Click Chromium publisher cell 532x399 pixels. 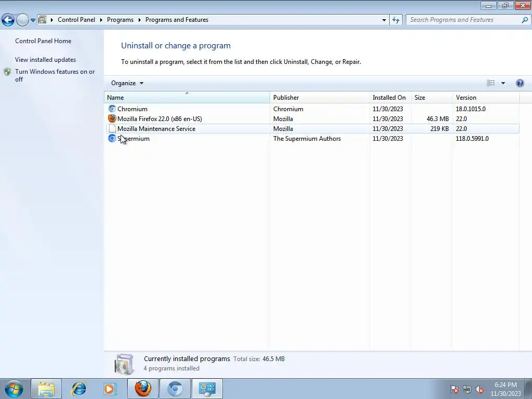click(x=288, y=109)
